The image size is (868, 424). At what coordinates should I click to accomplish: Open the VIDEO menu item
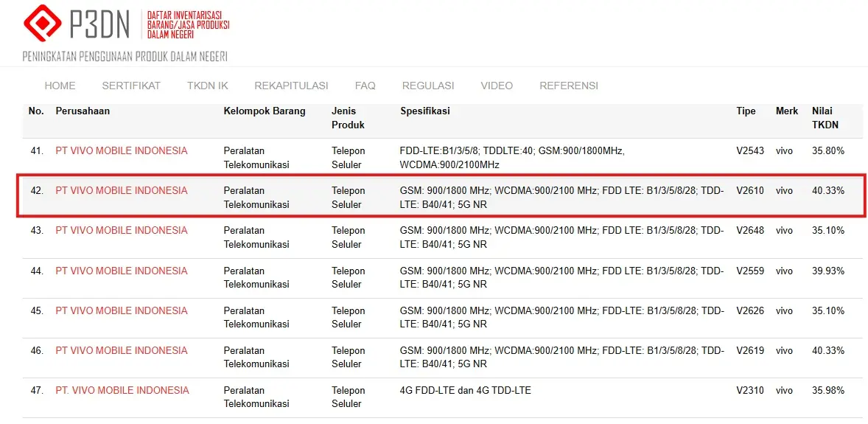(497, 86)
